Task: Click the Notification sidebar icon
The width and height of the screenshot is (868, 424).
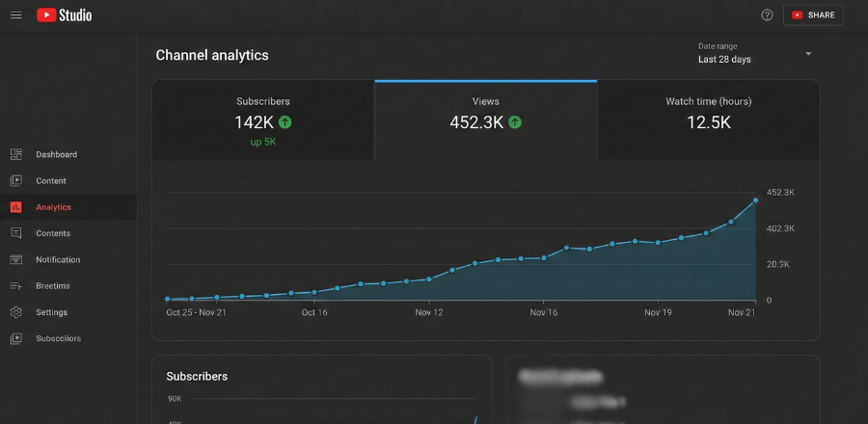Action: 16,260
